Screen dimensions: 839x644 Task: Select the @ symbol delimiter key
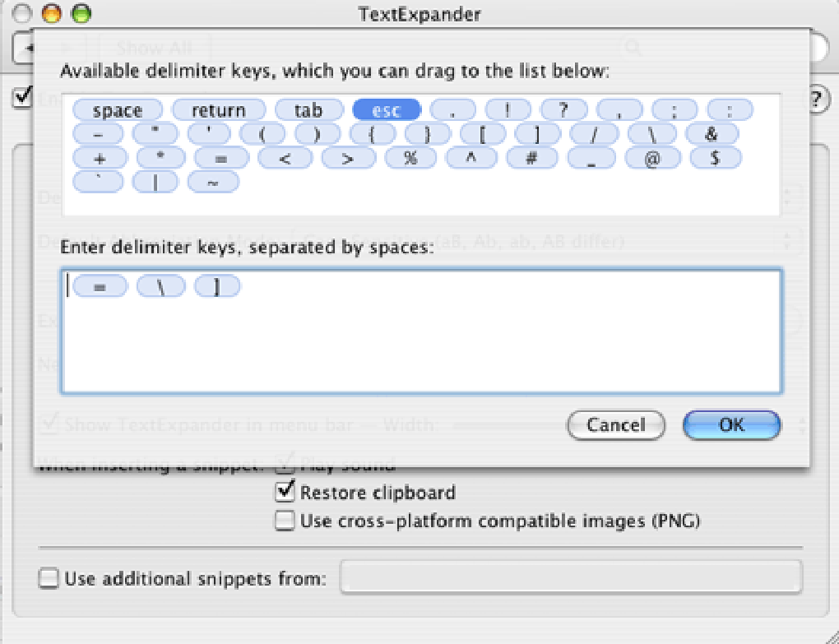(x=652, y=158)
